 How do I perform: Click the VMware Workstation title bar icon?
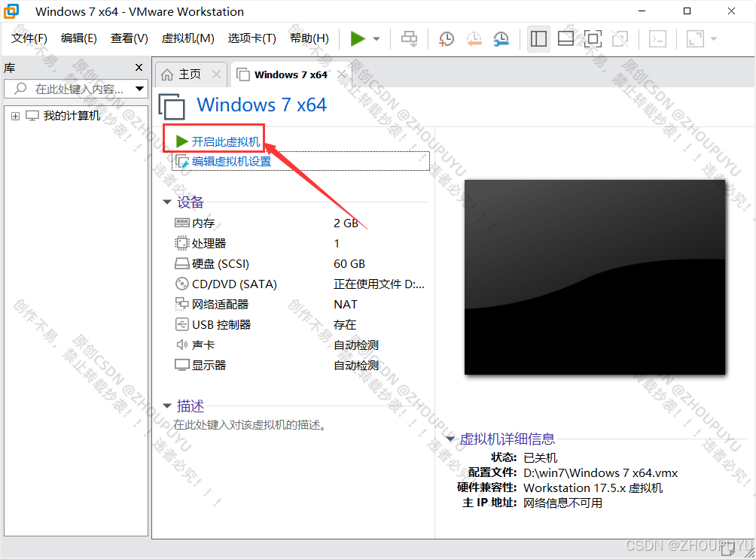11,11
